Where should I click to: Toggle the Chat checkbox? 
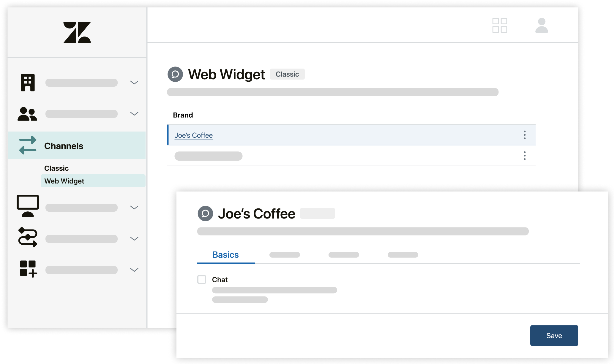[202, 278]
